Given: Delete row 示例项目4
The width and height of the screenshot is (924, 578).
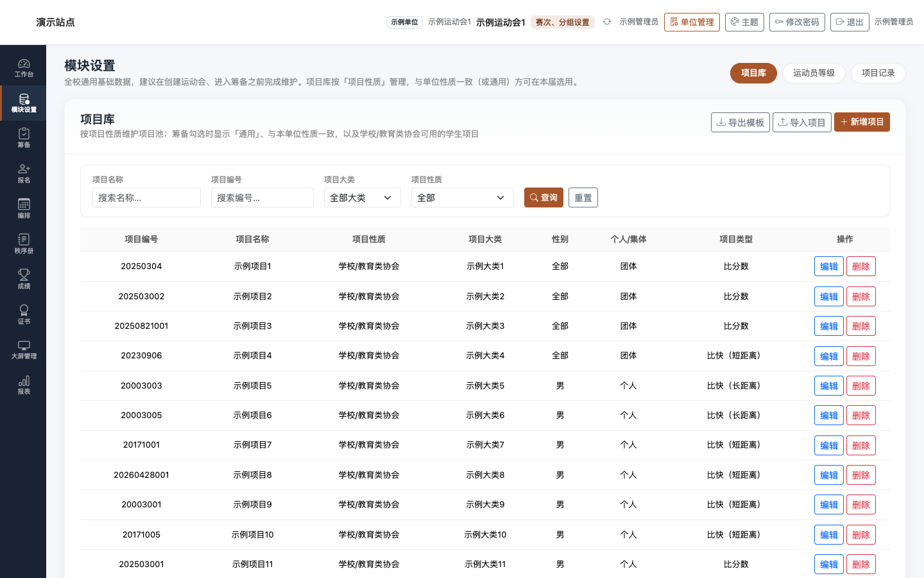Looking at the screenshot, I should pyautogui.click(x=861, y=356).
